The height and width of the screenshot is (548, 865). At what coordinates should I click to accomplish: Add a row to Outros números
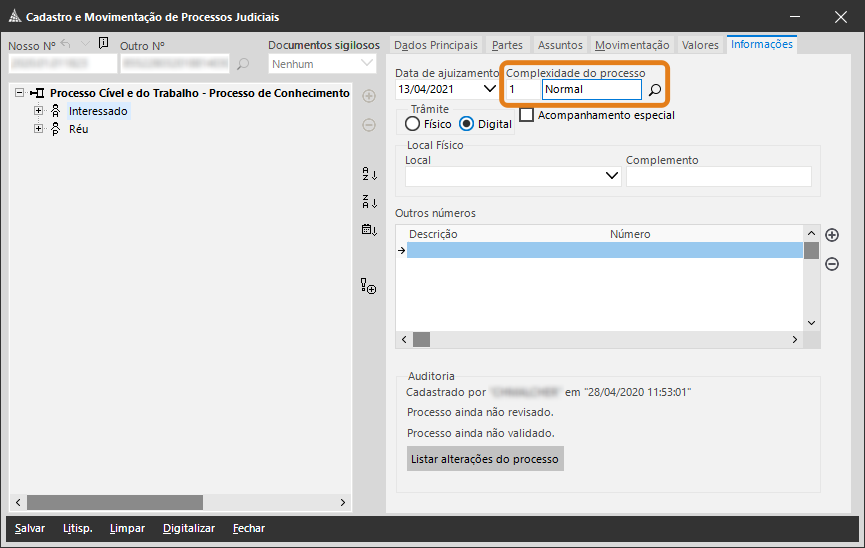pos(831,236)
